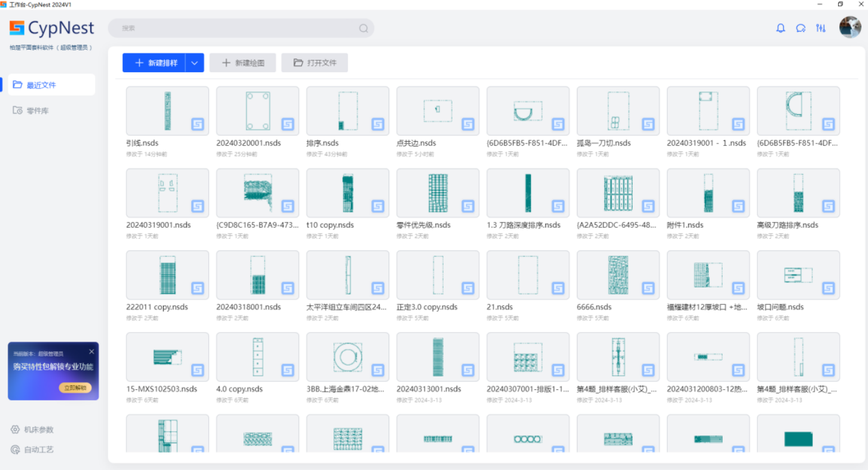Screen dimensions: 868x470
Task: Click the search magnifier icon
Action: [363, 28]
